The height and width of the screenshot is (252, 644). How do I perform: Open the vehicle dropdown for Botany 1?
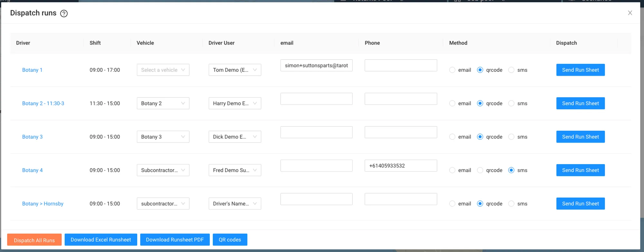[163, 70]
